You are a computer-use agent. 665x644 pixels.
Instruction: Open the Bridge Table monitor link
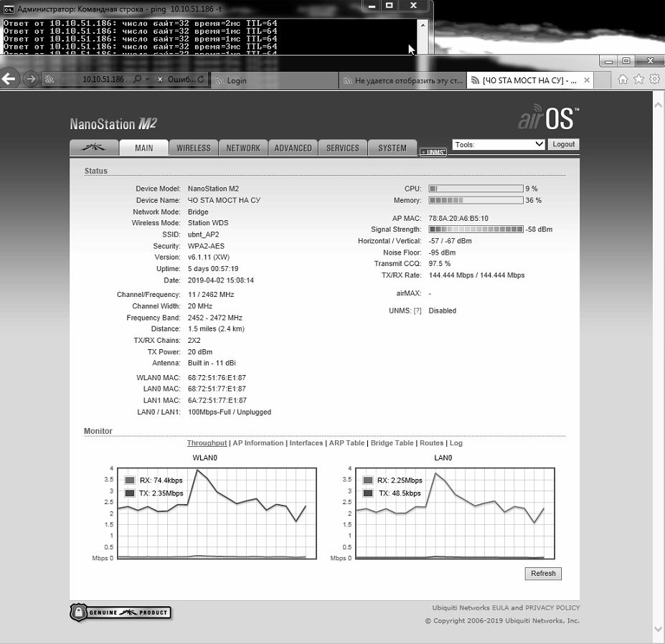pyautogui.click(x=392, y=442)
